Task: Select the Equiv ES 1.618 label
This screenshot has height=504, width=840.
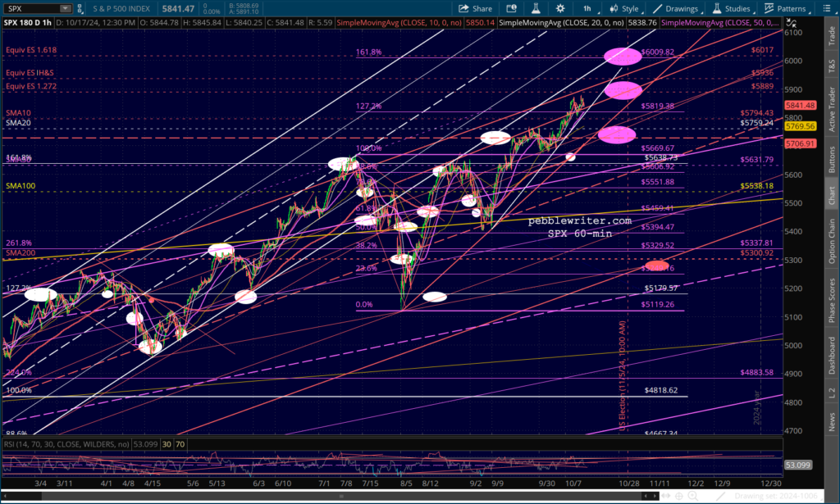Action: (x=31, y=50)
